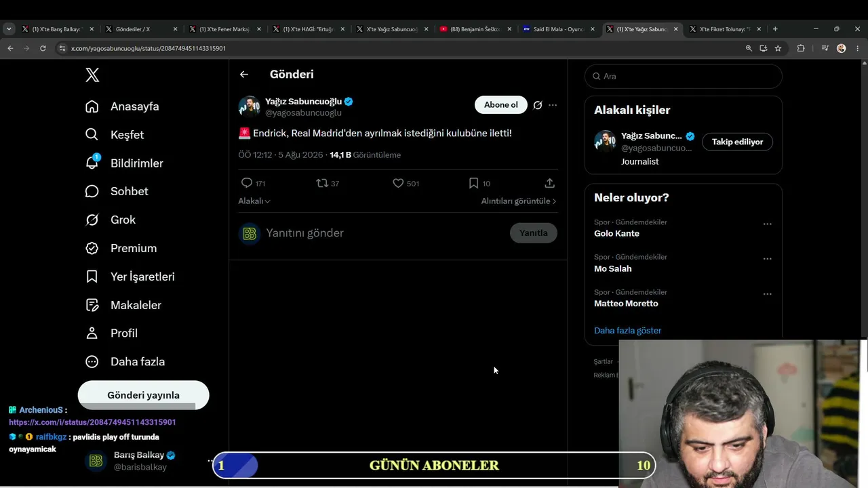Click the @yagosabuncuoglu handle on the post
The width and height of the screenshot is (868, 488).
click(x=303, y=113)
